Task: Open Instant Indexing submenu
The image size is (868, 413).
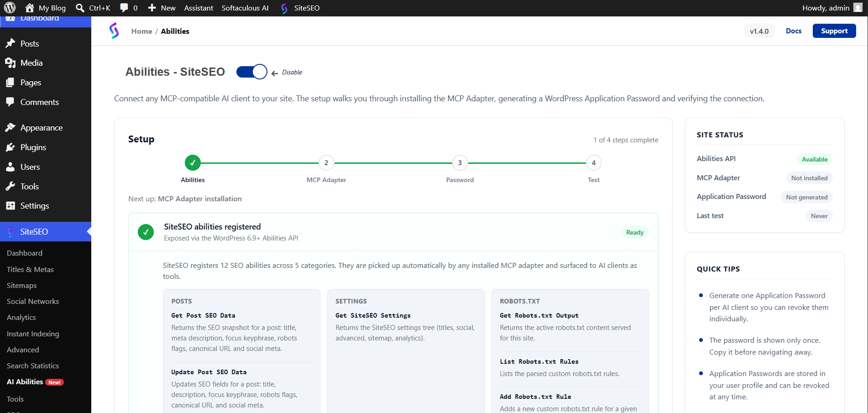Action: [33, 334]
